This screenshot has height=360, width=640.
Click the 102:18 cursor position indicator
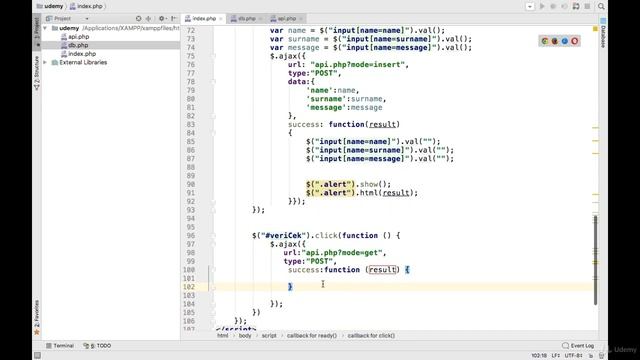(539, 356)
